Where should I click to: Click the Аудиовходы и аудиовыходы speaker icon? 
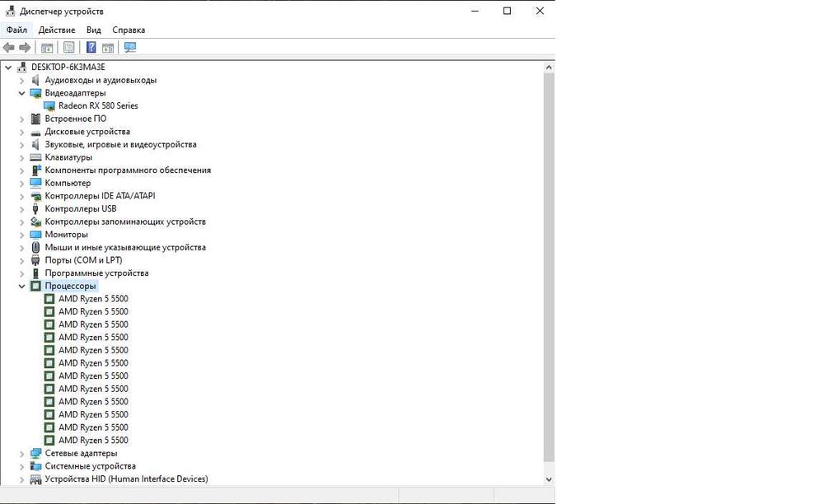(35, 81)
